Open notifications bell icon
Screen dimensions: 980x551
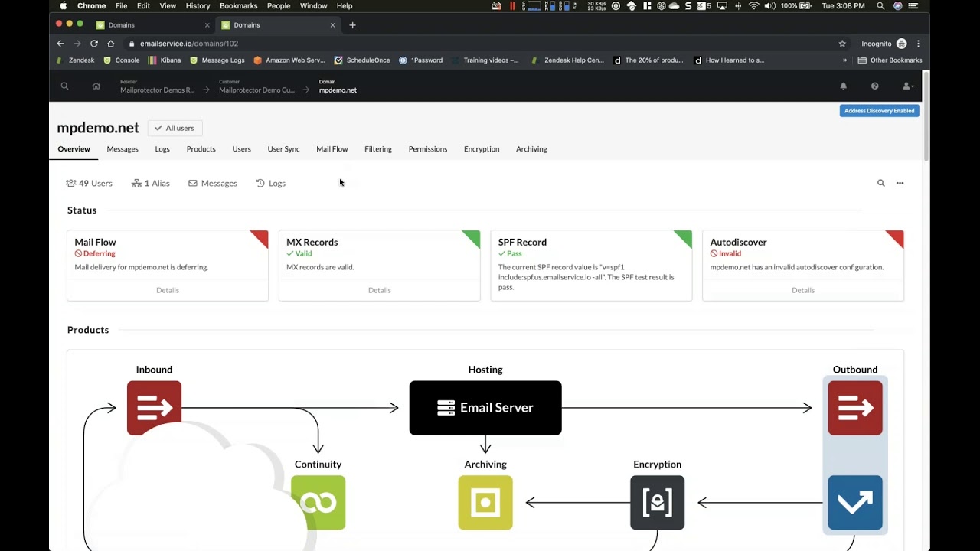tap(844, 86)
